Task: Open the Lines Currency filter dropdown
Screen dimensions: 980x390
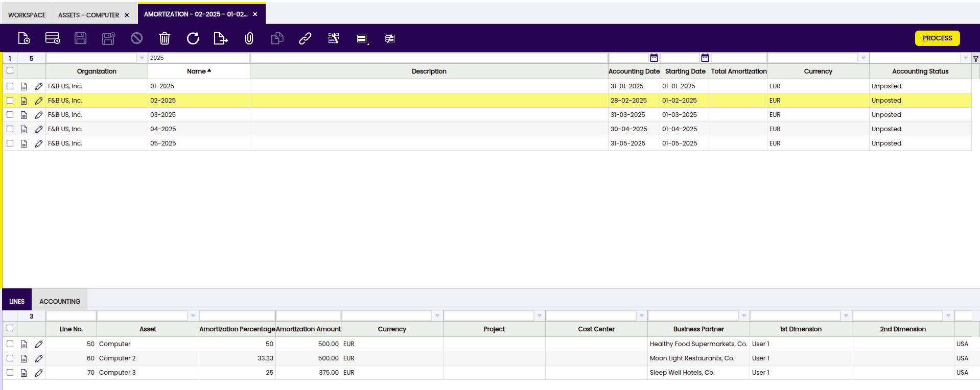Action: tap(437, 316)
